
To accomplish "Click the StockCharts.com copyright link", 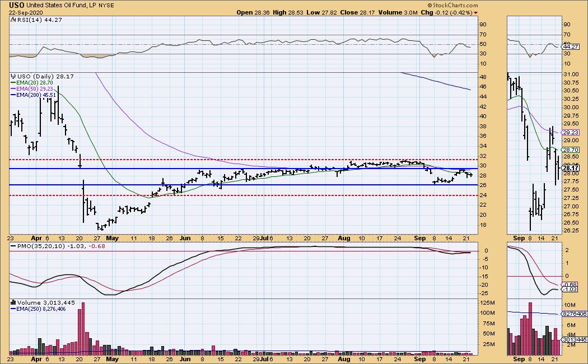I will tap(453, 5).
